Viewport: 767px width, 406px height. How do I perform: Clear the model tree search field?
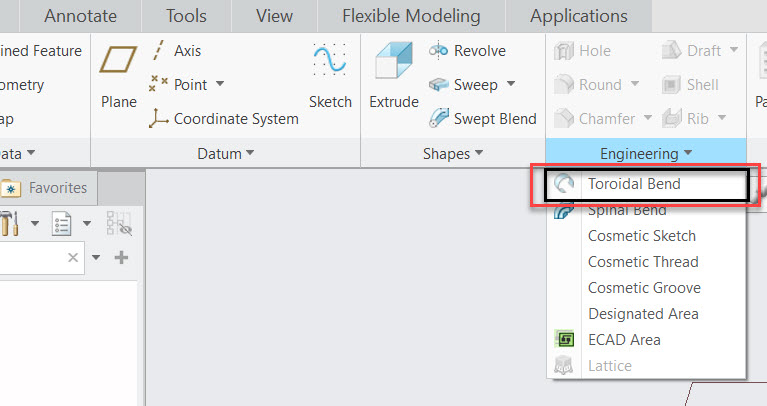(73, 258)
